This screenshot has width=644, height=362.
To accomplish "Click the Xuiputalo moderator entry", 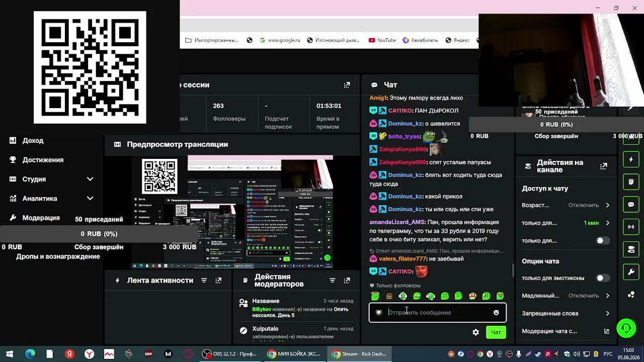I will point(265,329).
